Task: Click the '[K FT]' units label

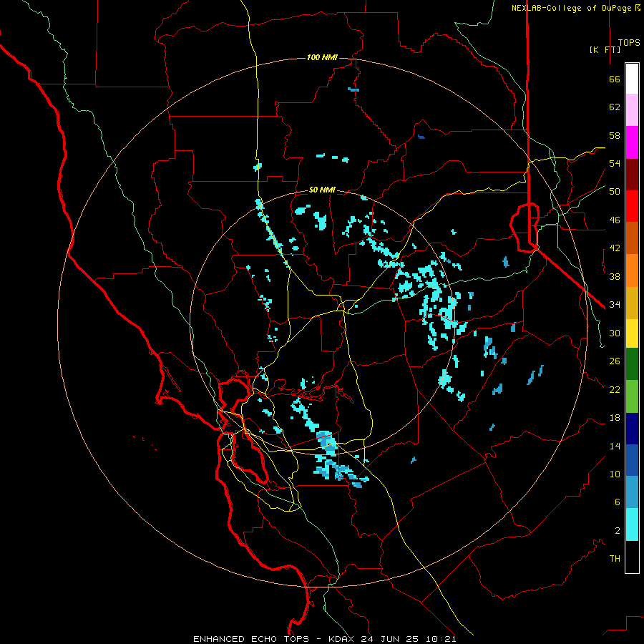Action: (605, 49)
